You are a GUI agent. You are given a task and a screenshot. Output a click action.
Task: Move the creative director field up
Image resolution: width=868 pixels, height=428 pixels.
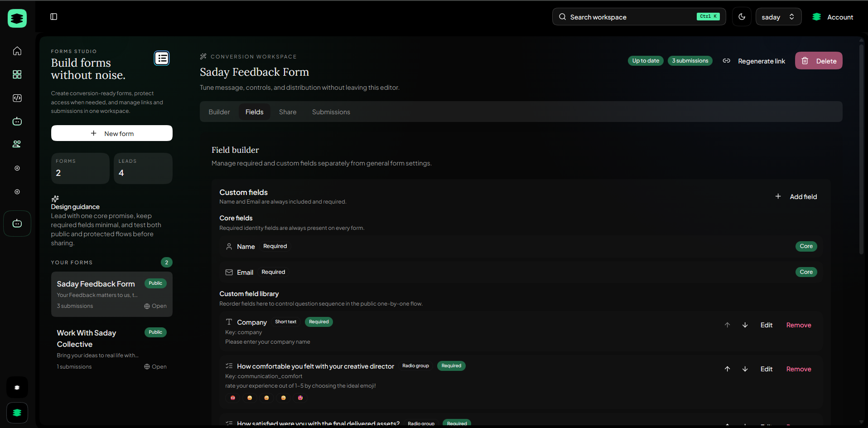tap(727, 369)
